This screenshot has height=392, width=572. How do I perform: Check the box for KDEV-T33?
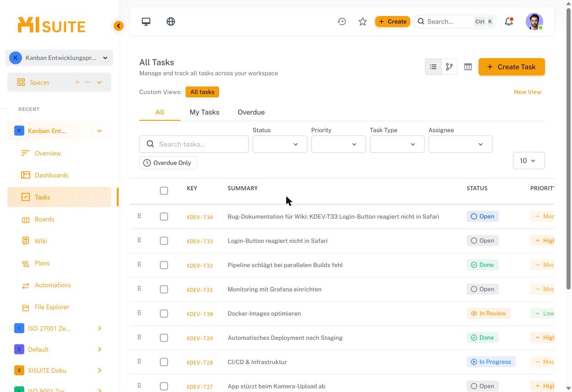pos(164,241)
